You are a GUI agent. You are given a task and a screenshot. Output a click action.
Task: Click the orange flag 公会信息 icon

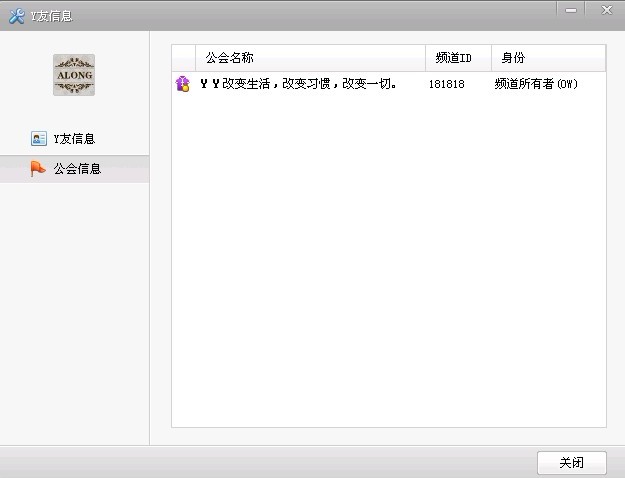point(38,169)
